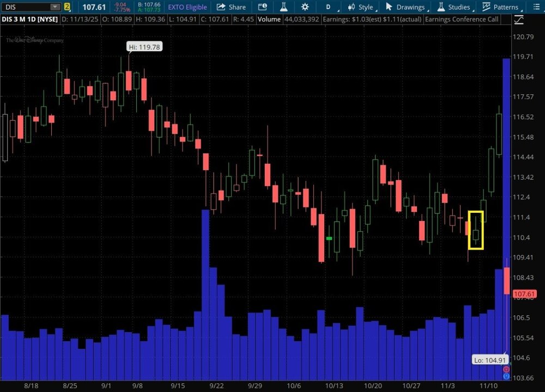The height and width of the screenshot is (392, 545).
Task: Click the blue lightbulb event icon
Action: click(506, 376)
